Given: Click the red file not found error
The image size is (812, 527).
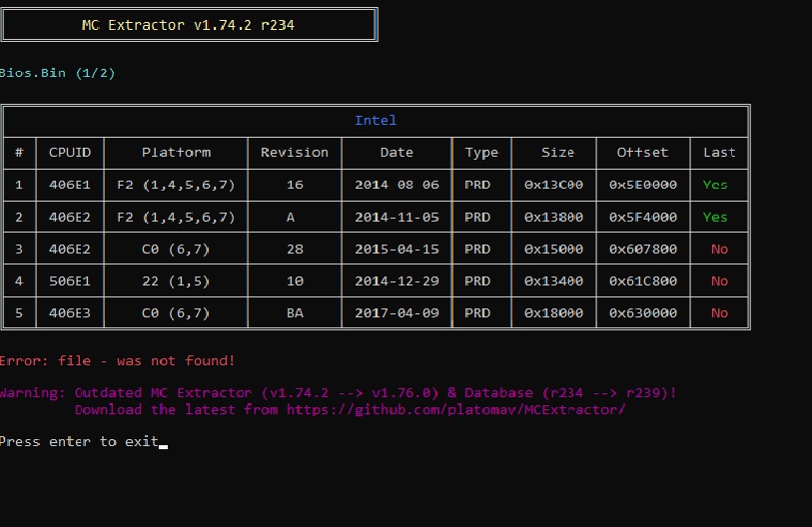Looking at the screenshot, I should tap(117, 361).
